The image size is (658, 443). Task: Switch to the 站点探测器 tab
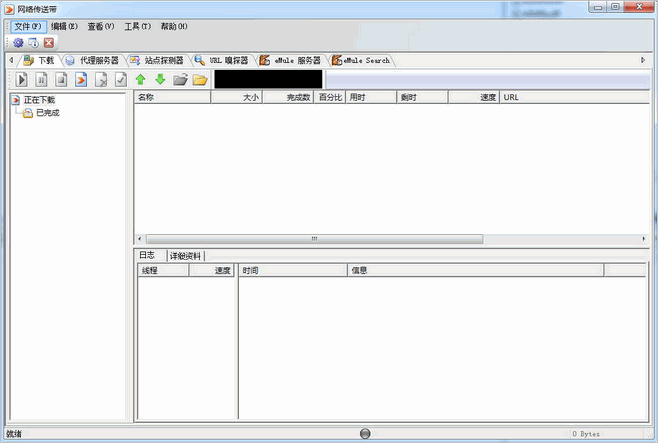point(157,60)
